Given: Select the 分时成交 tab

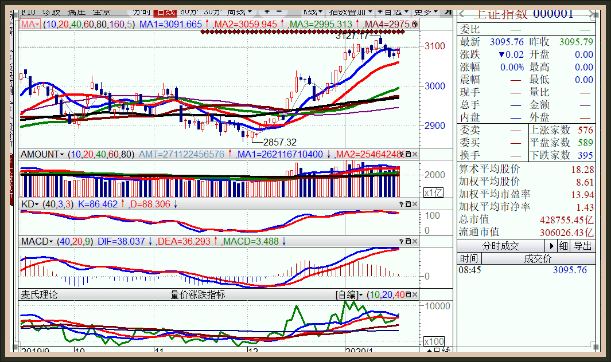Looking at the screenshot, I should (x=501, y=246).
